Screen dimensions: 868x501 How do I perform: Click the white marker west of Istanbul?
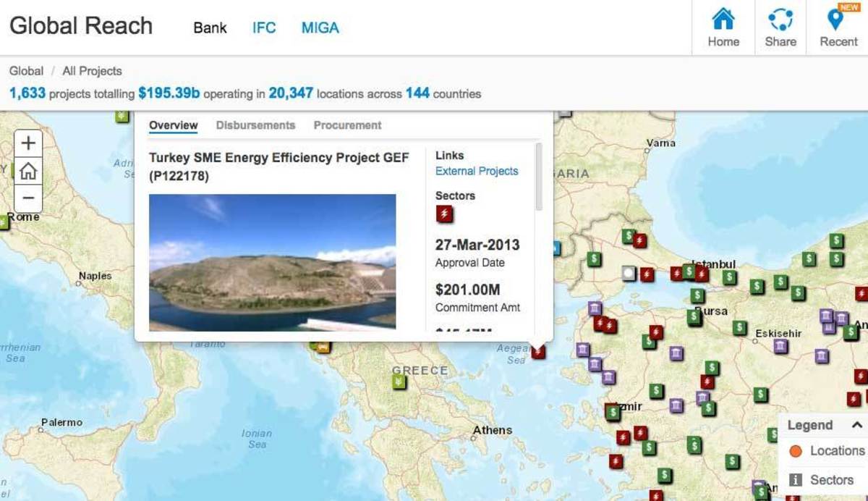(x=629, y=273)
